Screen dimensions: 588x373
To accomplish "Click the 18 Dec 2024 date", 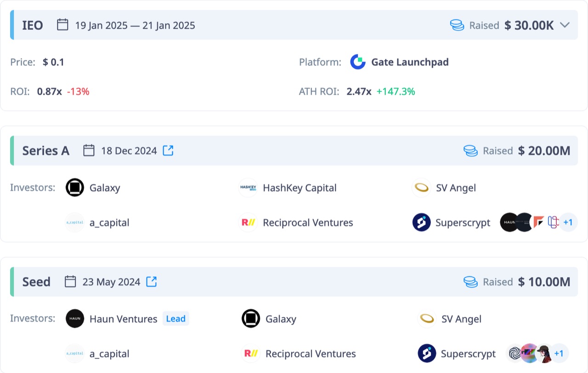I will [129, 151].
